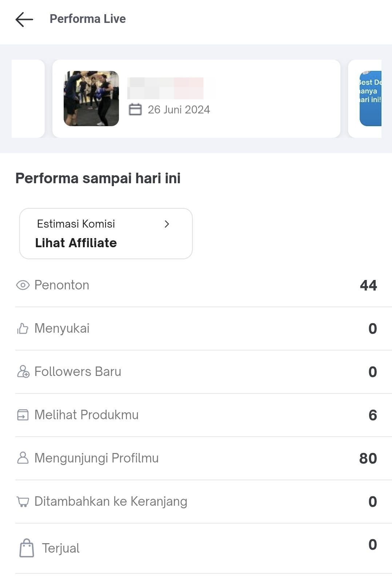Select the 26 Juni 2024 date
Image resolution: width=392 pixels, height=585 pixels.
click(179, 109)
